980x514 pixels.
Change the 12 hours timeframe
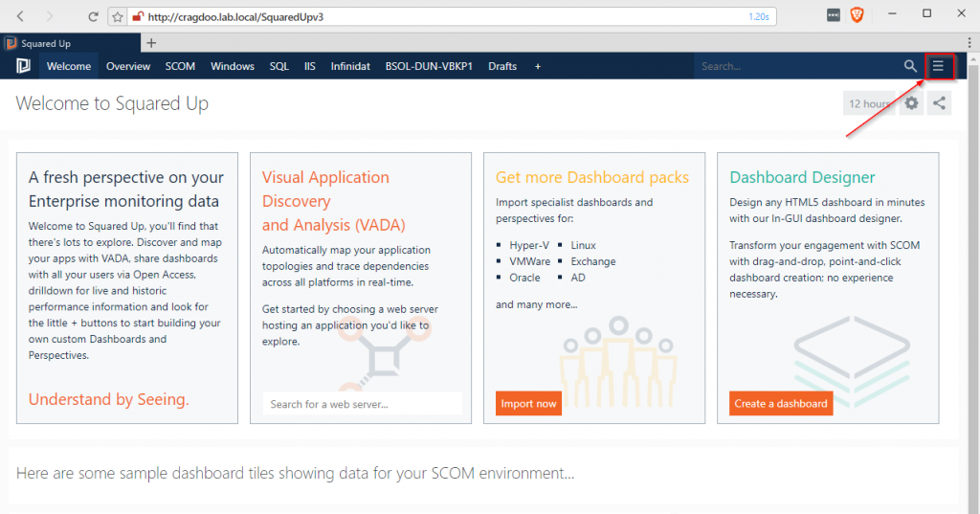[x=869, y=103]
